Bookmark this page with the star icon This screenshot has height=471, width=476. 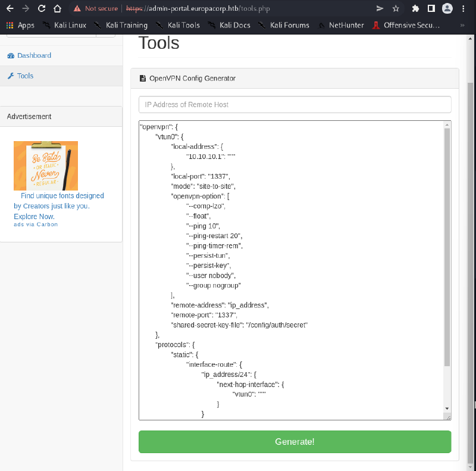(x=394, y=8)
